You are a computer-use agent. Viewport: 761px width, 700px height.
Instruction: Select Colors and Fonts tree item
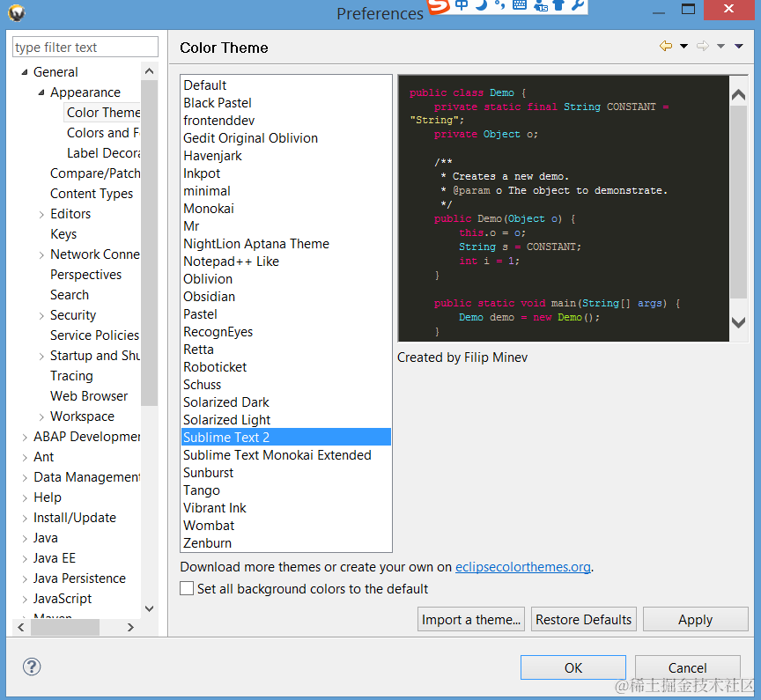click(x=103, y=133)
